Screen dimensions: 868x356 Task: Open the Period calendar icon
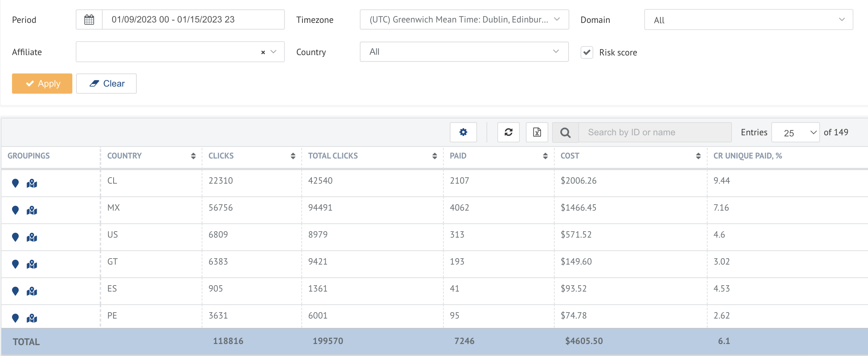[x=89, y=19]
